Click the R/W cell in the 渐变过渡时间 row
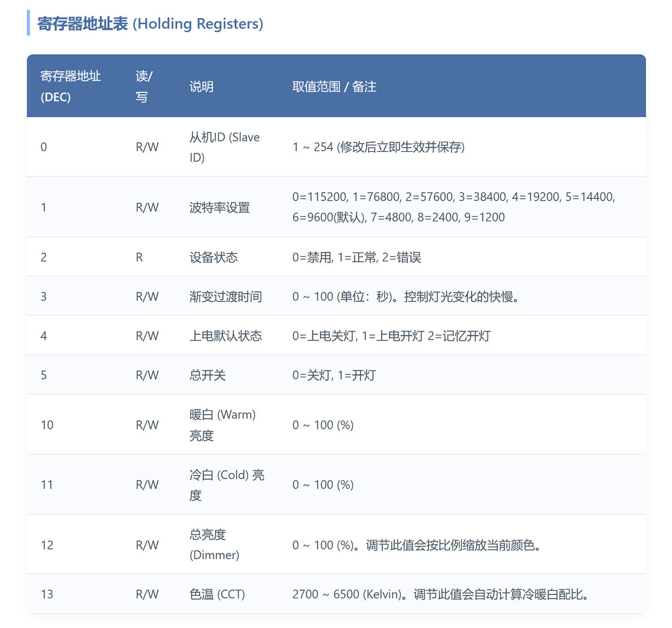The height and width of the screenshot is (628, 672). (x=147, y=297)
